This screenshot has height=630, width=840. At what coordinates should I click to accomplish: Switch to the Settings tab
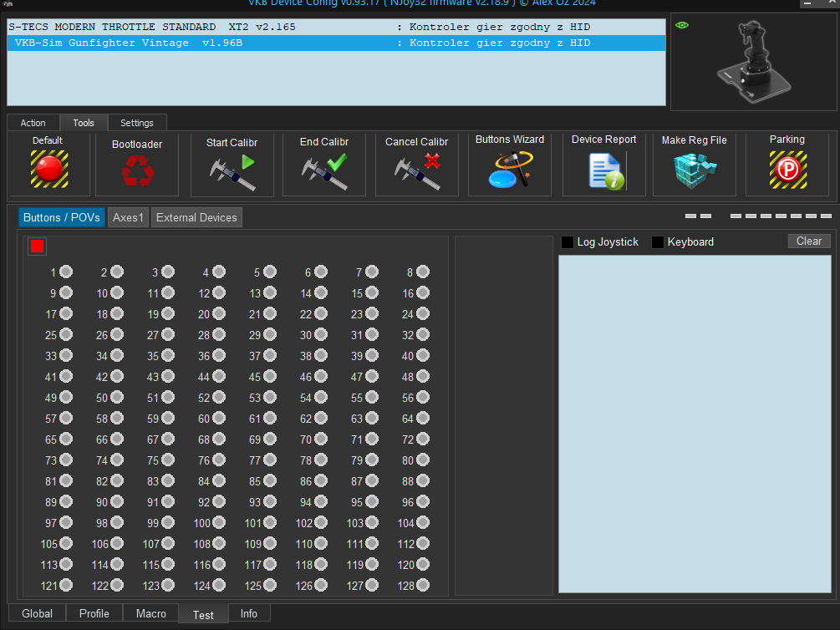[137, 123]
